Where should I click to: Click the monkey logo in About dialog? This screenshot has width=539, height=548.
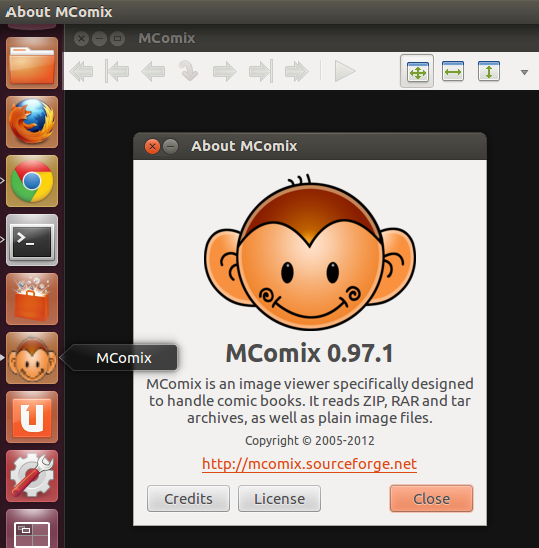pyautogui.click(x=310, y=252)
